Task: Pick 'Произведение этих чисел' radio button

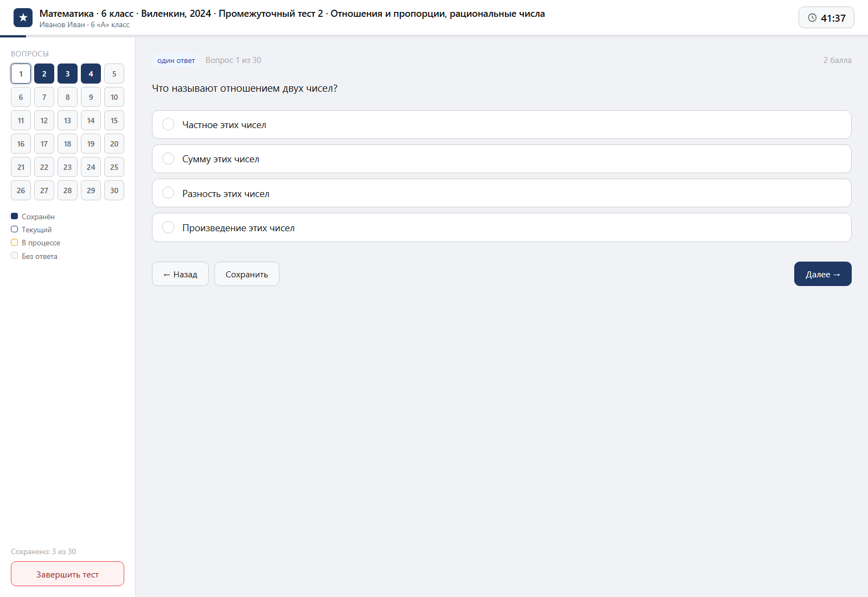Action: pyautogui.click(x=501, y=227)
